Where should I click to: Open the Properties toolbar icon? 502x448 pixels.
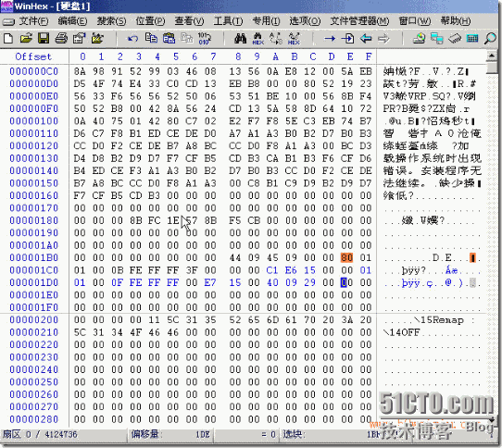point(80,39)
